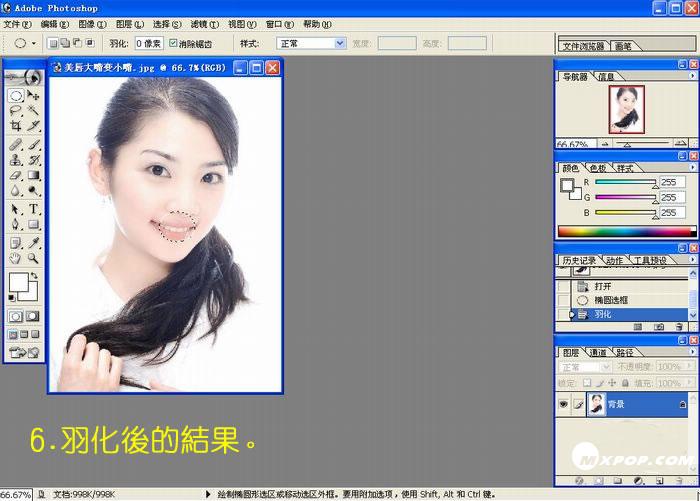
Task: Open status bar info arrow menu
Action: coord(208,494)
